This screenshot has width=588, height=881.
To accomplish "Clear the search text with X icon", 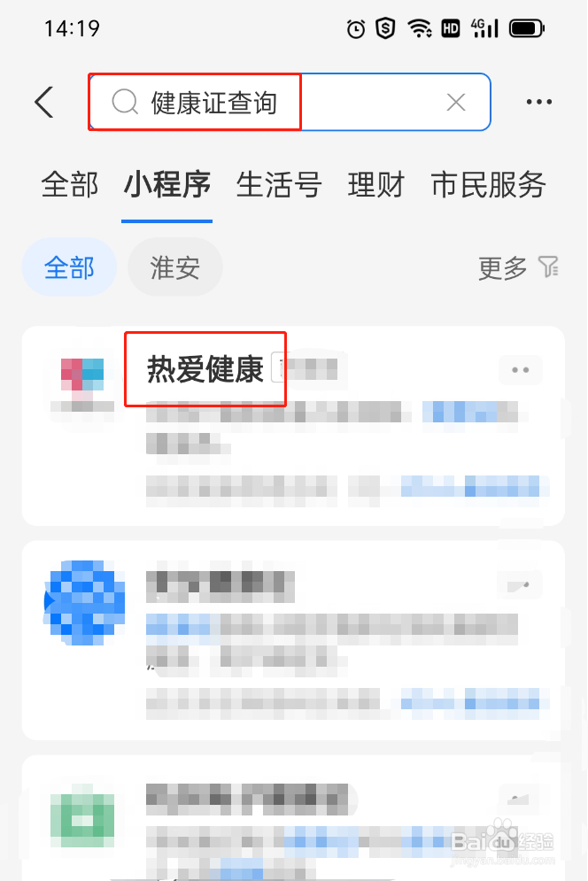I will pyautogui.click(x=456, y=102).
